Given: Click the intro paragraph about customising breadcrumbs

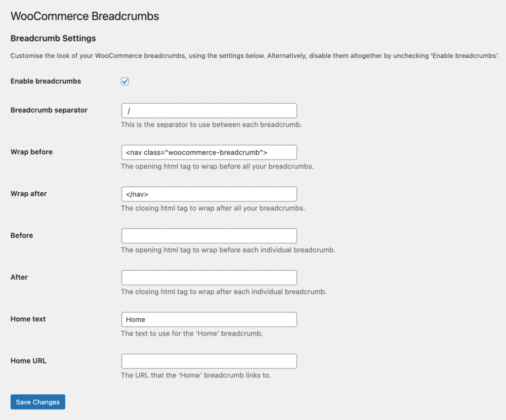Looking at the screenshot, I should tap(251, 56).
